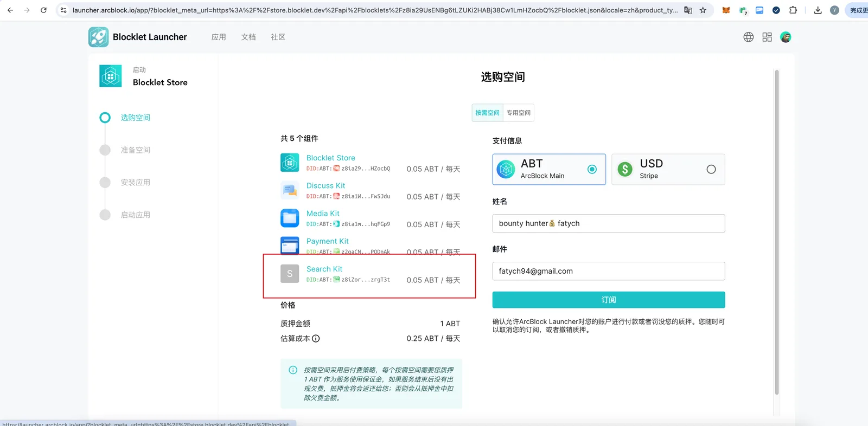Click the 邮件 email input field

[x=609, y=271]
